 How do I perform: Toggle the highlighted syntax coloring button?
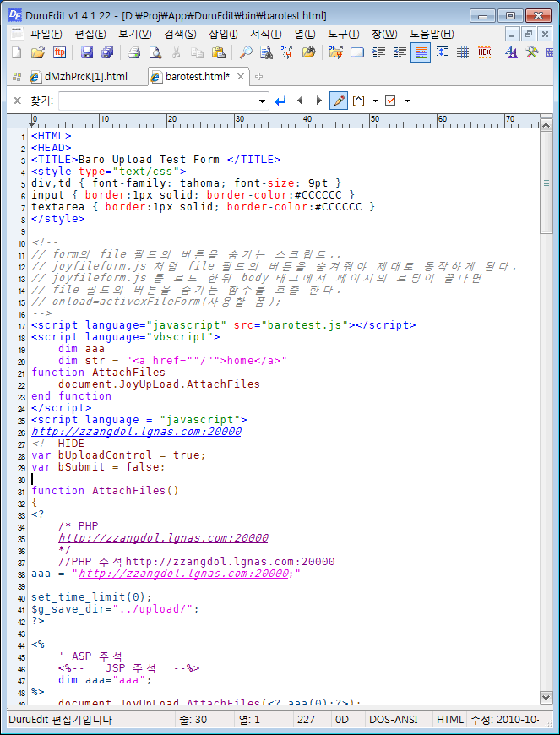click(x=421, y=52)
